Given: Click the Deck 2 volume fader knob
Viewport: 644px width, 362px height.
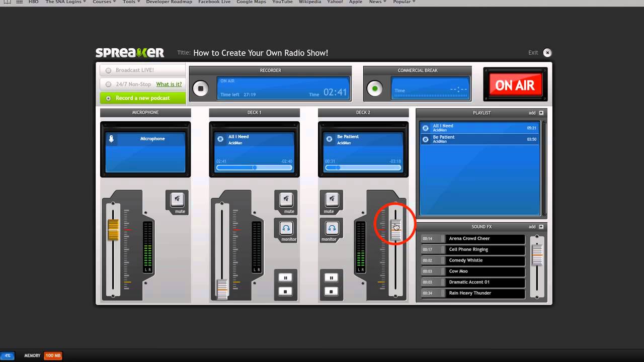Looking at the screenshot, I should point(396,229).
